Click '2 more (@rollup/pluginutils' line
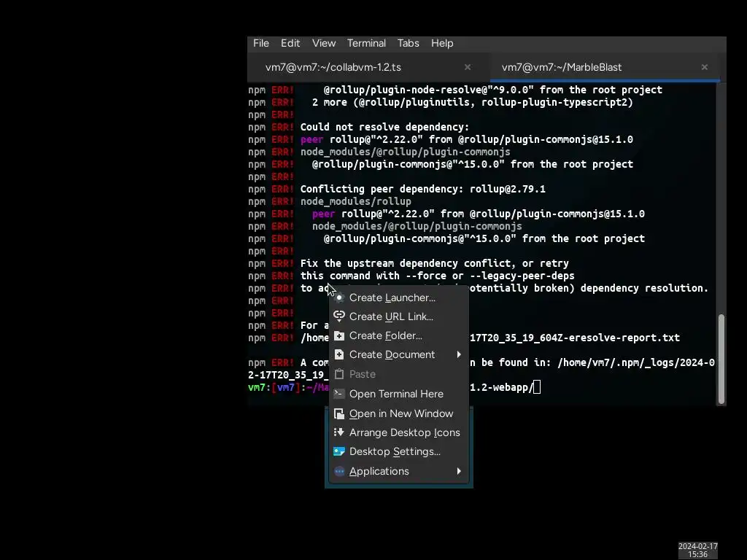 [473, 102]
